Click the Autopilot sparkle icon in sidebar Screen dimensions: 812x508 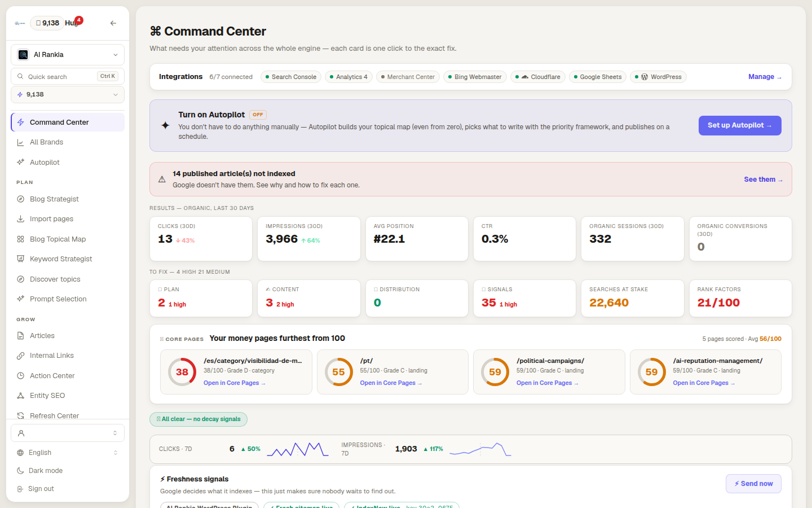[20, 163]
